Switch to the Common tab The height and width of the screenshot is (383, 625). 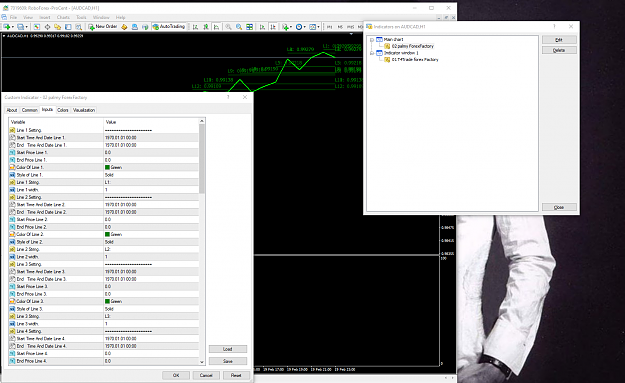click(29, 110)
